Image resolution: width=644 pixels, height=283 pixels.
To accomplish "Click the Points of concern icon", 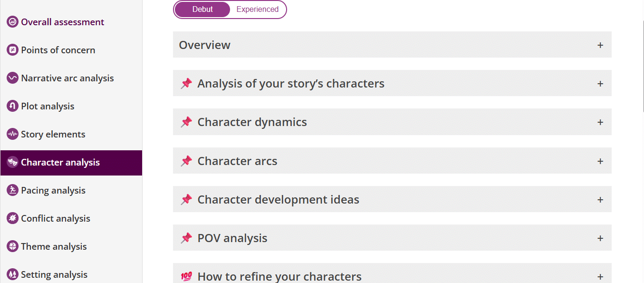I will tap(12, 50).
